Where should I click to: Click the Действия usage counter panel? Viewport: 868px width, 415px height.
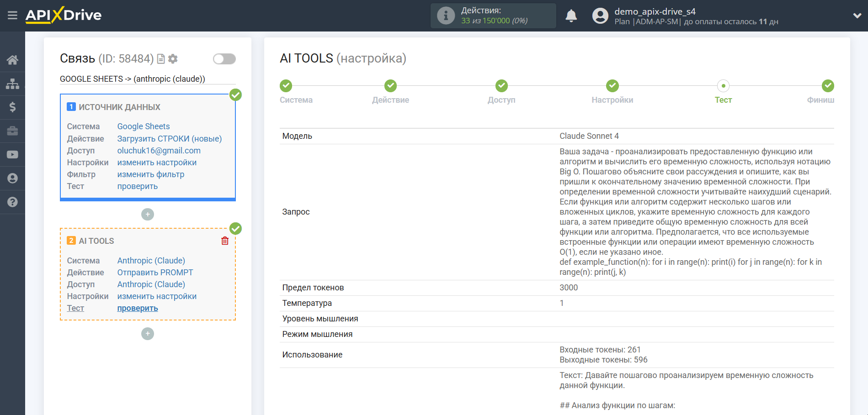click(493, 16)
